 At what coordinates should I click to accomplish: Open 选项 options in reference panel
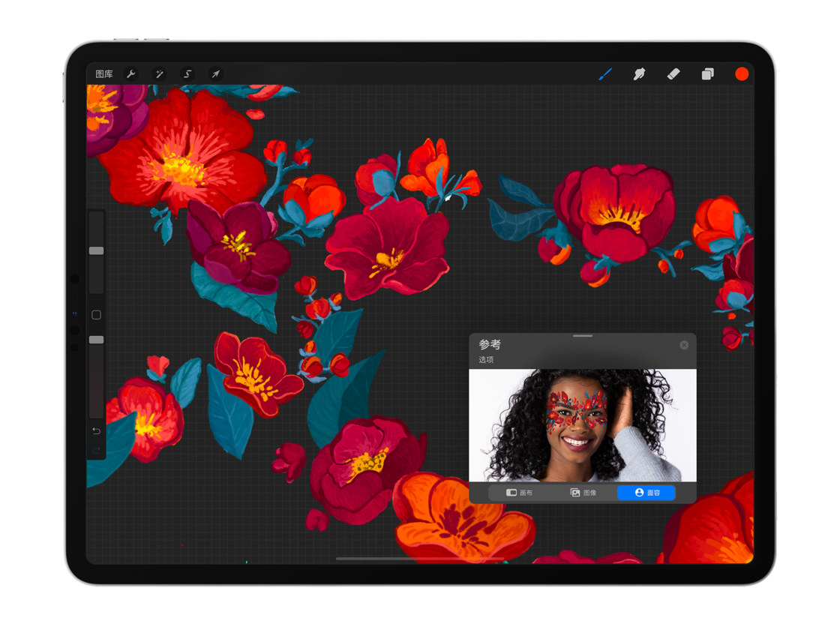(x=486, y=360)
